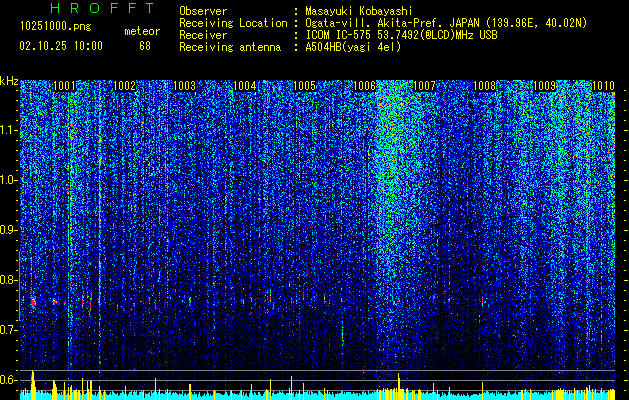Click the HROFFT title text
The image size is (629, 400).
103,8
